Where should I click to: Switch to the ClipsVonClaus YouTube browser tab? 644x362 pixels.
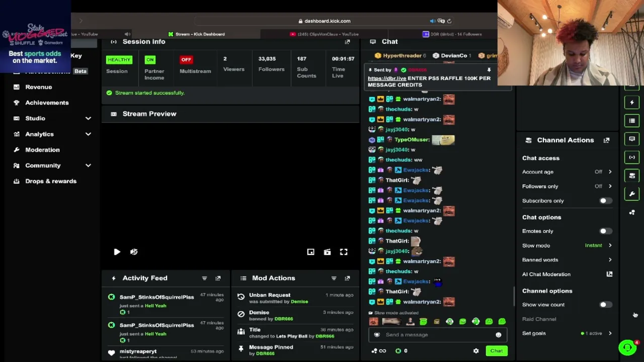click(324, 34)
